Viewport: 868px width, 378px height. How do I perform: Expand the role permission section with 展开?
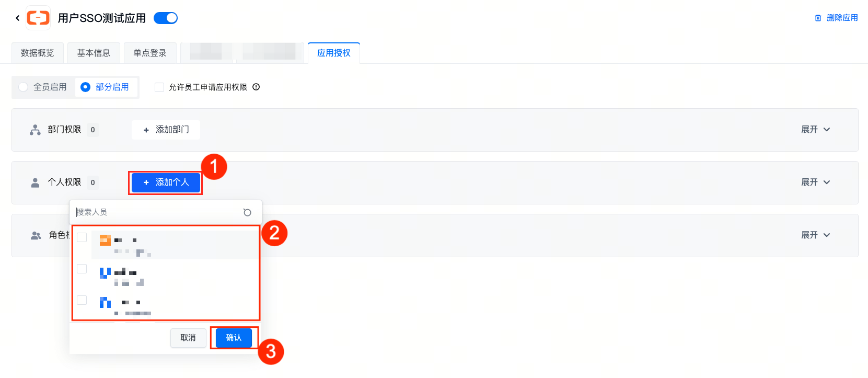[815, 235]
